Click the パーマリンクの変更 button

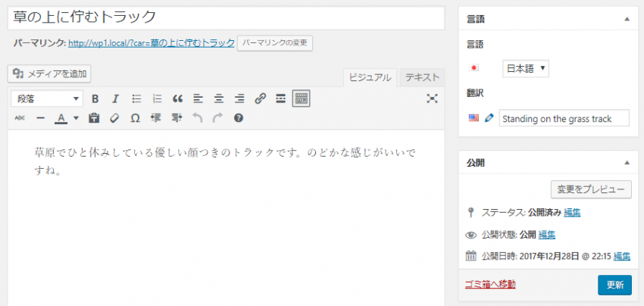click(x=275, y=42)
